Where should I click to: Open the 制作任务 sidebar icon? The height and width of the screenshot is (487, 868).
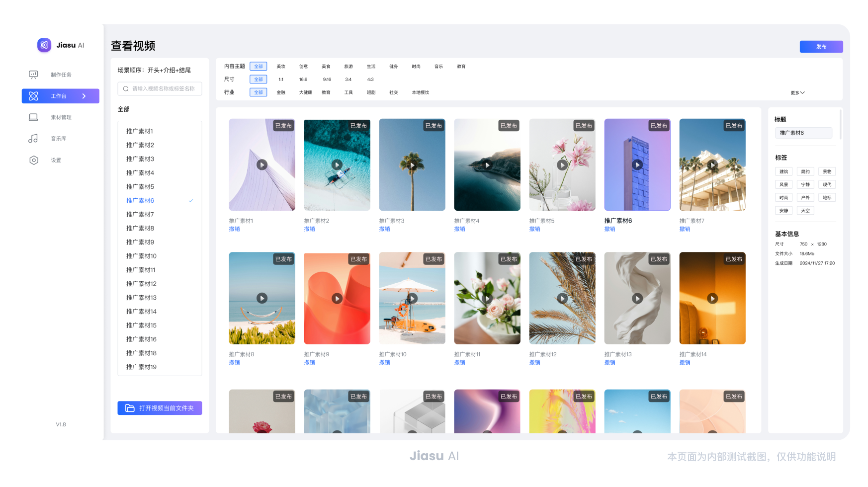pos(33,75)
